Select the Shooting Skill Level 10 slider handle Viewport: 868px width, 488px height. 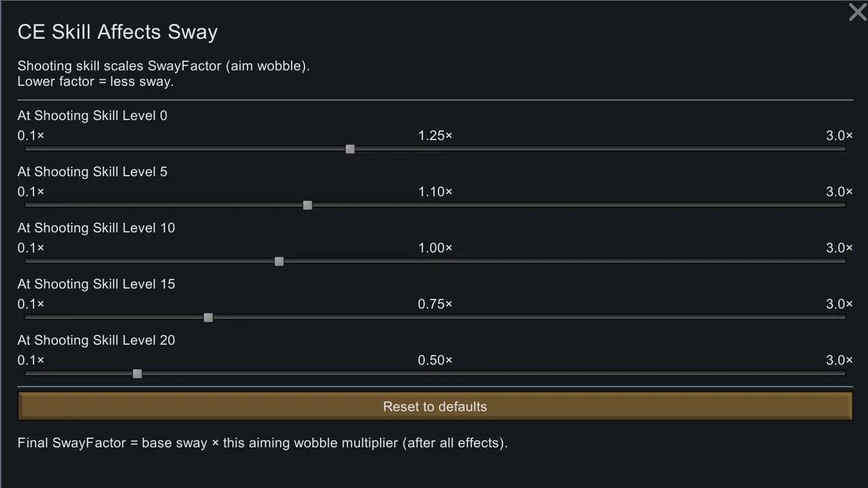tap(279, 261)
